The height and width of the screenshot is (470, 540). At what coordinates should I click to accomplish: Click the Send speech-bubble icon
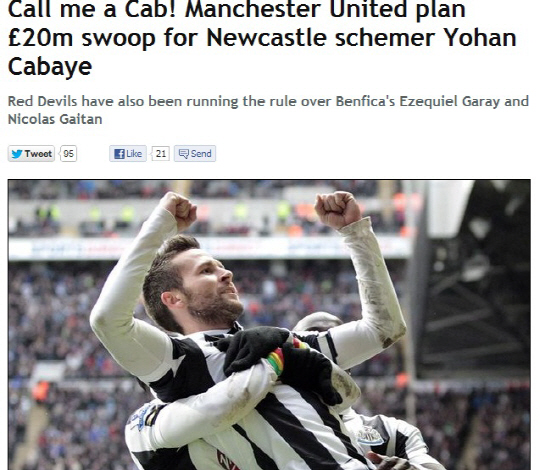(184, 154)
